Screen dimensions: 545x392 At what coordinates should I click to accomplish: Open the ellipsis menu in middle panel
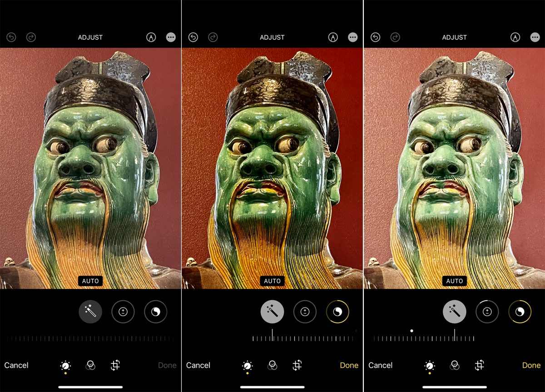[353, 37]
